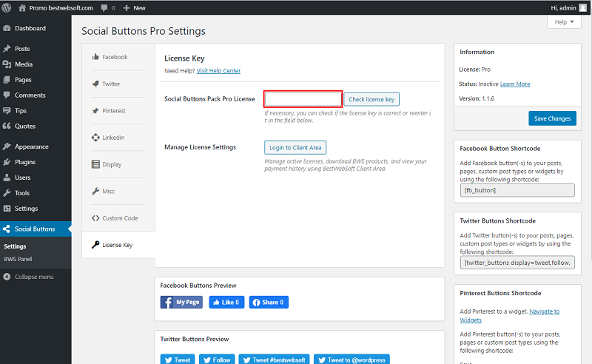Click the Like 0 preview button

point(226,302)
